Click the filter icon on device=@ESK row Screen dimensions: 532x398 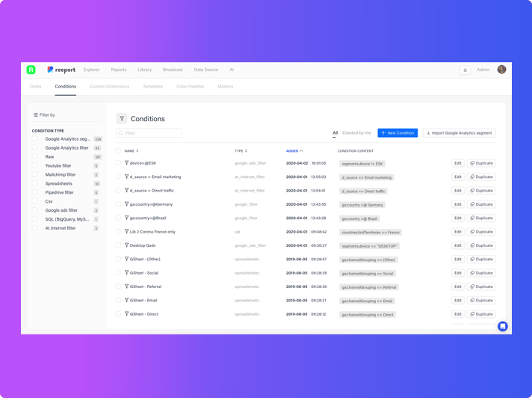pos(126,163)
